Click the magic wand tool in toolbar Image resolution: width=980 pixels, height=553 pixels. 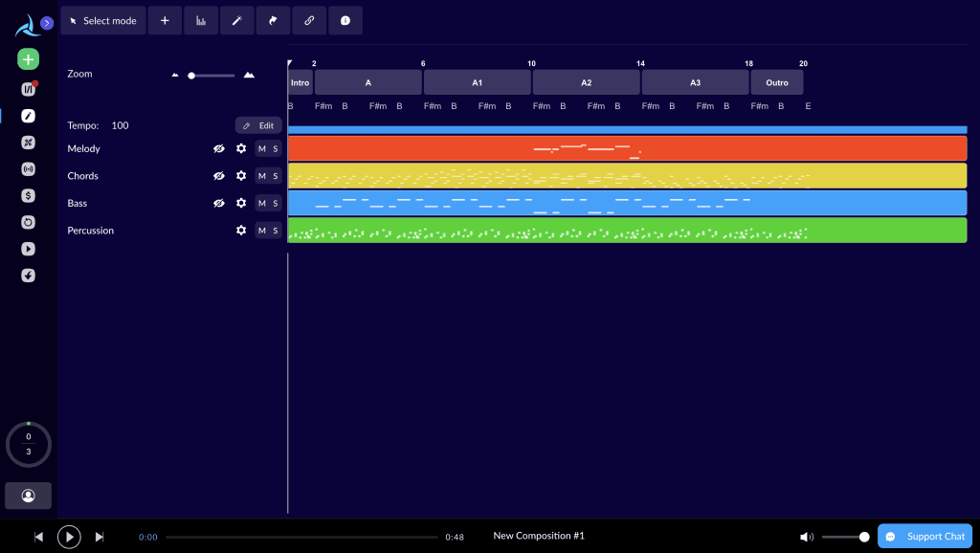(237, 20)
